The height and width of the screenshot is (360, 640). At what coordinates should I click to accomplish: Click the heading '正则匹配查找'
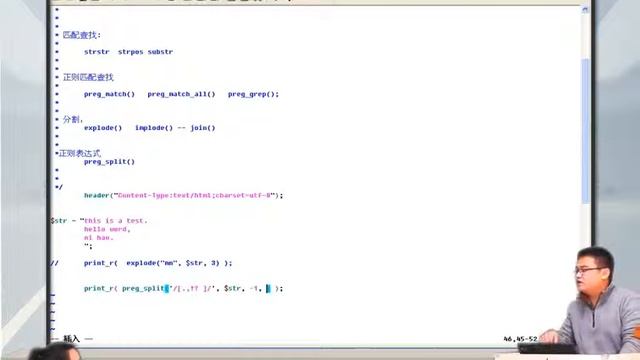point(88,77)
